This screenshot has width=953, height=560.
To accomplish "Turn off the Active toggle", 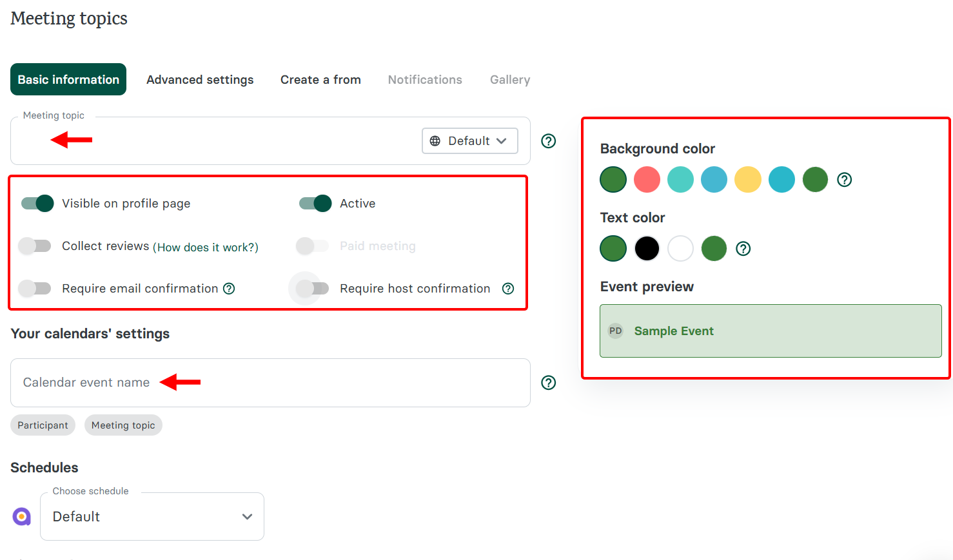I will (314, 203).
